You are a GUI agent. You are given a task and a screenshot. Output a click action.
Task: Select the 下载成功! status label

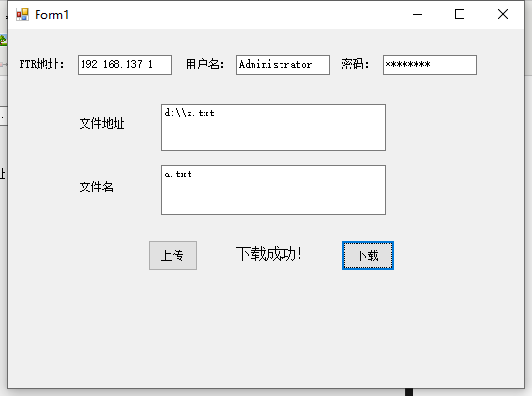coord(269,253)
